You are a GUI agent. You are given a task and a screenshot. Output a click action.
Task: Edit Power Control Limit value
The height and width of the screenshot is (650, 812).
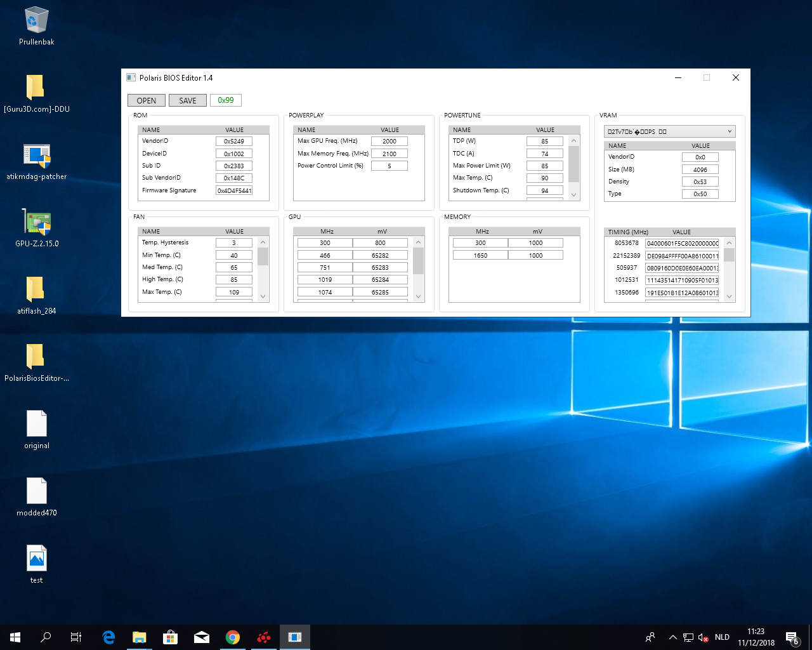point(390,166)
